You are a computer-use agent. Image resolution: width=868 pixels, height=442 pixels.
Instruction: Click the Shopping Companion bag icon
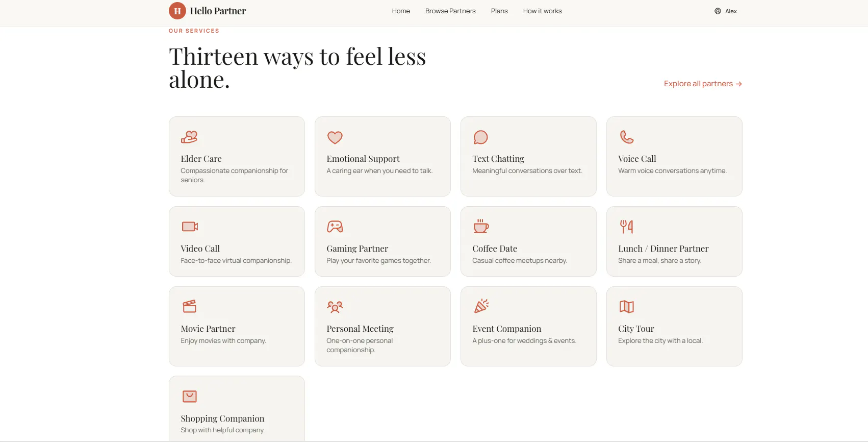(190, 396)
